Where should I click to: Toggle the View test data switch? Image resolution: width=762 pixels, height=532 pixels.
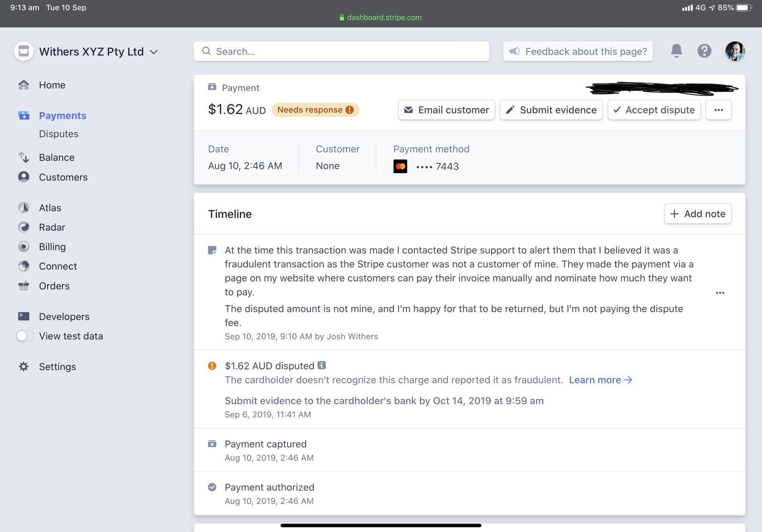click(x=25, y=336)
